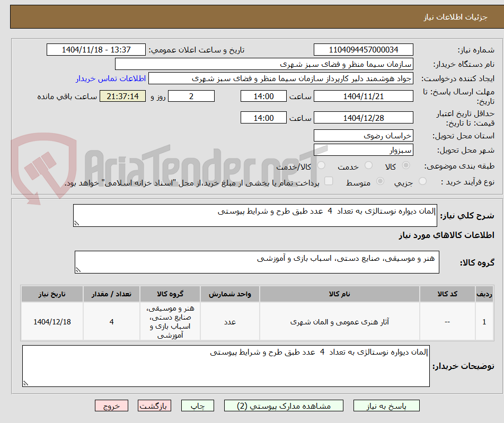Click the quantity cell 4 in table

111,321
